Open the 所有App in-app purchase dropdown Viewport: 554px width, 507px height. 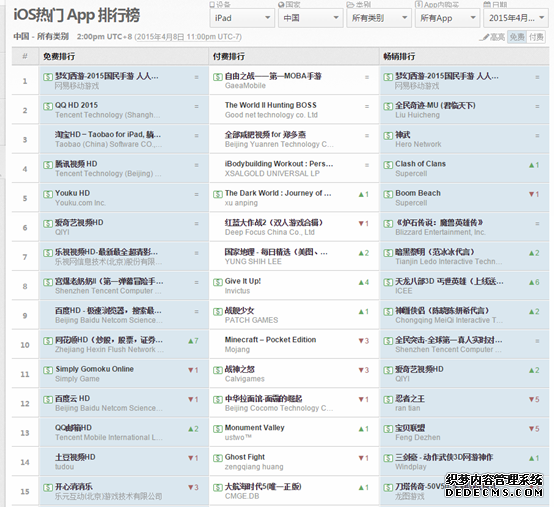coord(447,18)
